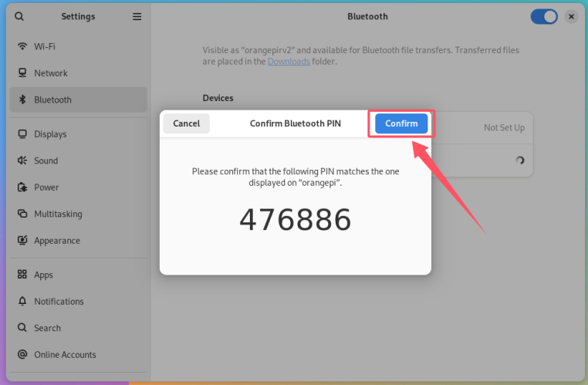
Task: Click the Appearance icon
Action: point(22,240)
